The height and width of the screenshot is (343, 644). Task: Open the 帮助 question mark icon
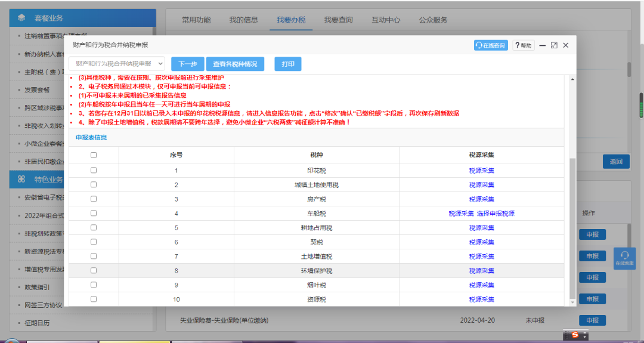click(x=523, y=45)
